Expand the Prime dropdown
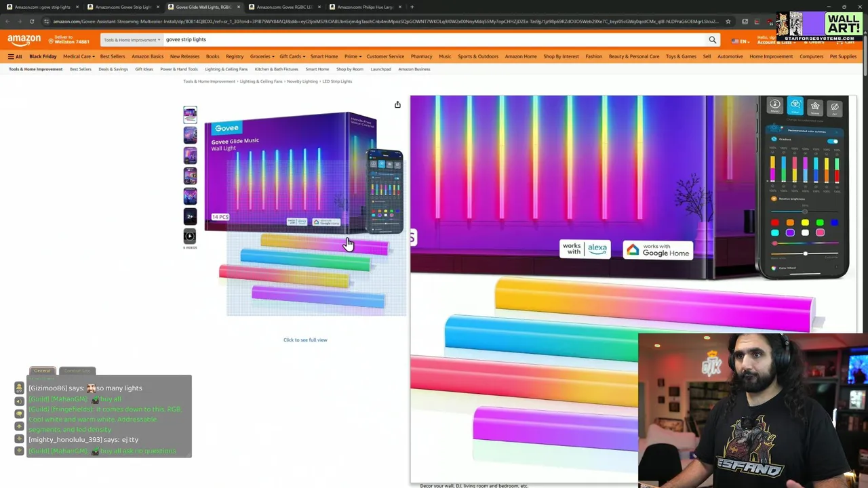 pos(353,56)
